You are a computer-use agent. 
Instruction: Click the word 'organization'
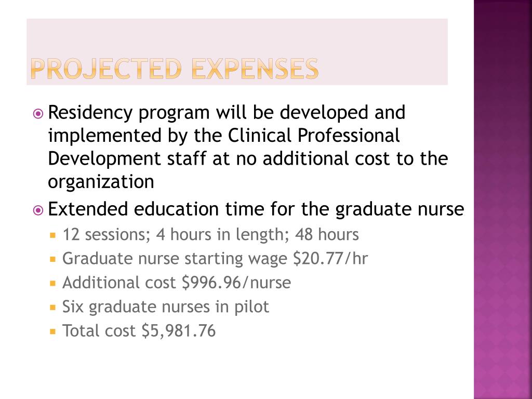pos(101,182)
